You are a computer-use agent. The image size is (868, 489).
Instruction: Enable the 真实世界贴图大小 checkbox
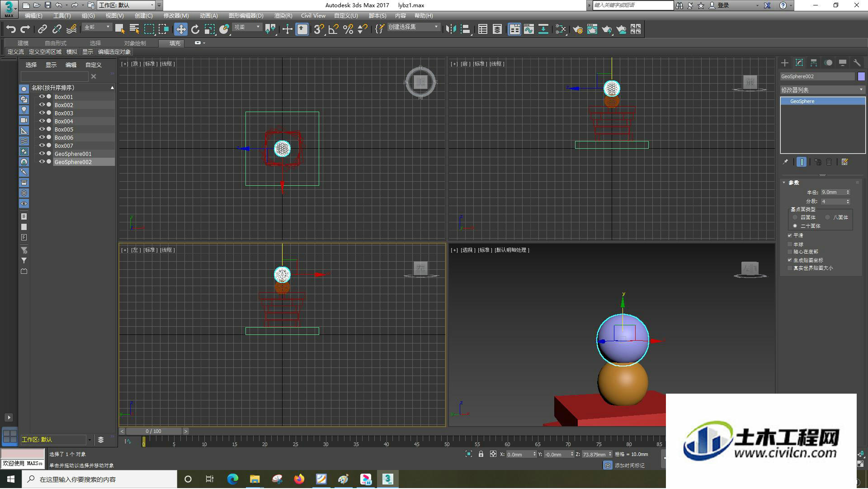(x=790, y=268)
